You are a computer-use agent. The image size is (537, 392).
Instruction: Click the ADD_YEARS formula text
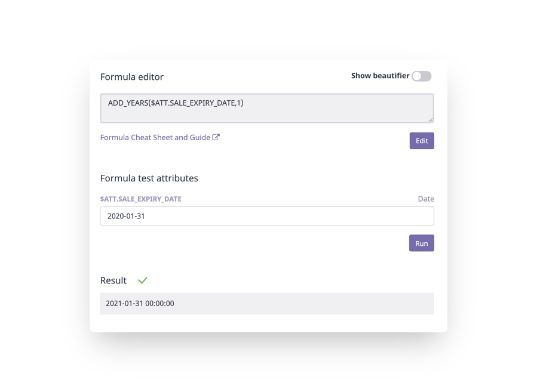coord(176,103)
